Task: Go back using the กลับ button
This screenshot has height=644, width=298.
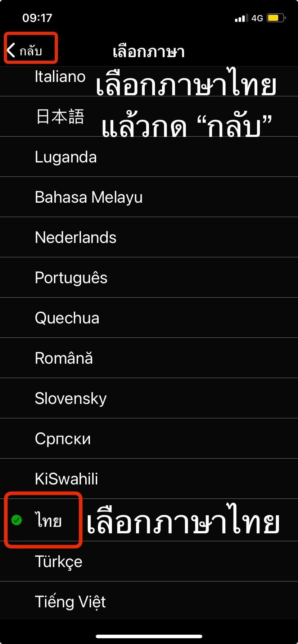Action: pyautogui.click(x=25, y=51)
